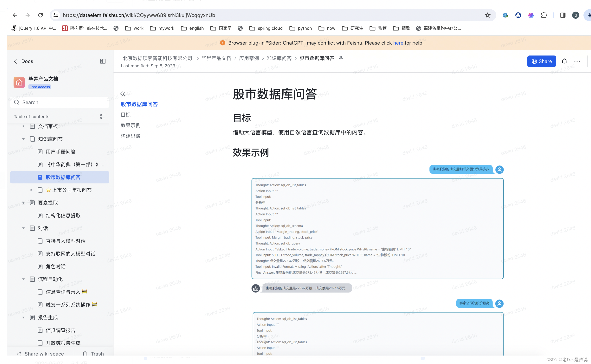Go back to Docs via chevron
The image size is (591, 364).
coord(16,61)
